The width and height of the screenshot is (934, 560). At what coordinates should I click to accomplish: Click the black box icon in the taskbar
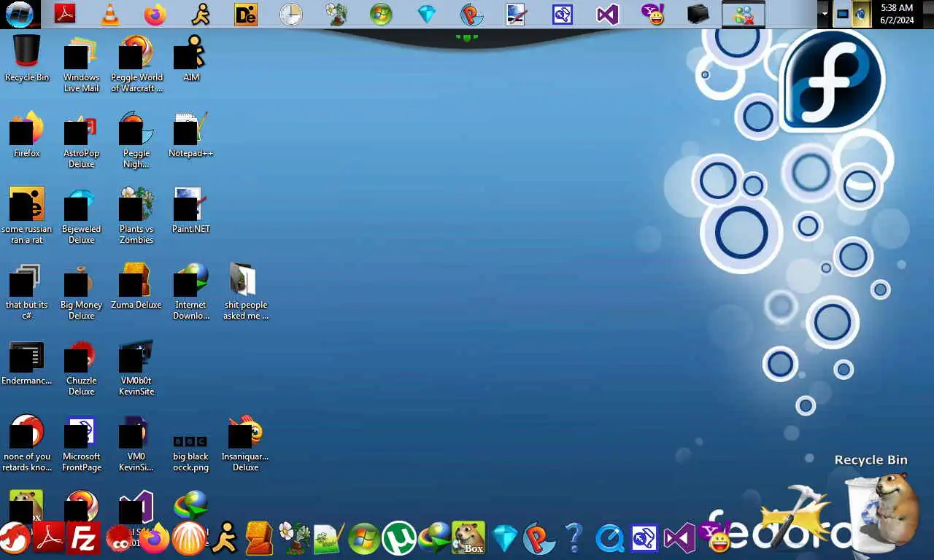[x=698, y=14]
